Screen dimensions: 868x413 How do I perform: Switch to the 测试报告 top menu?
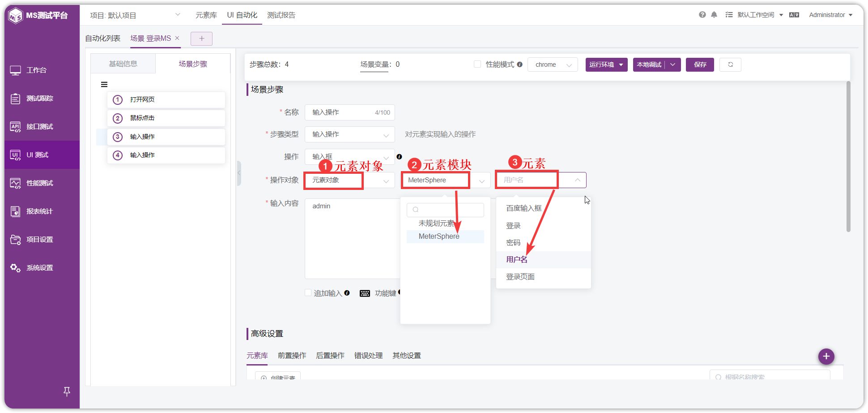click(281, 15)
